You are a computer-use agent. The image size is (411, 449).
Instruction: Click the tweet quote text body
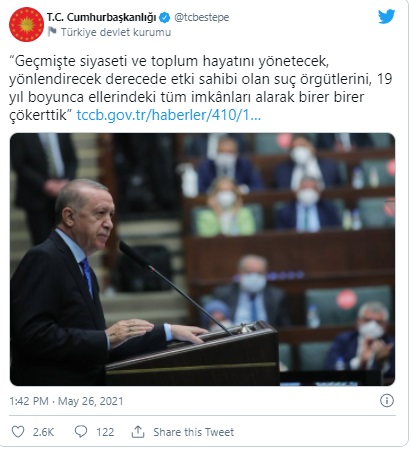(200, 88)
